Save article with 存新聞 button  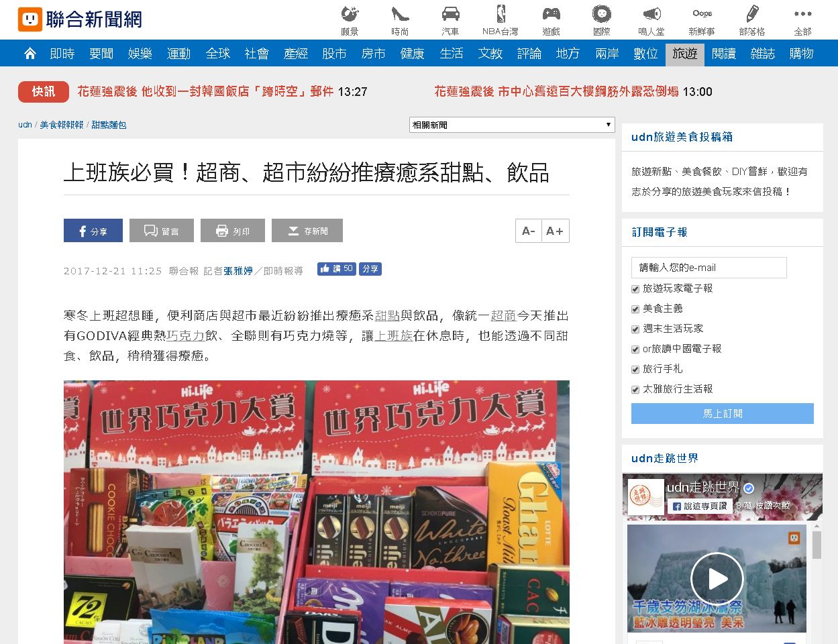[307, 231]
